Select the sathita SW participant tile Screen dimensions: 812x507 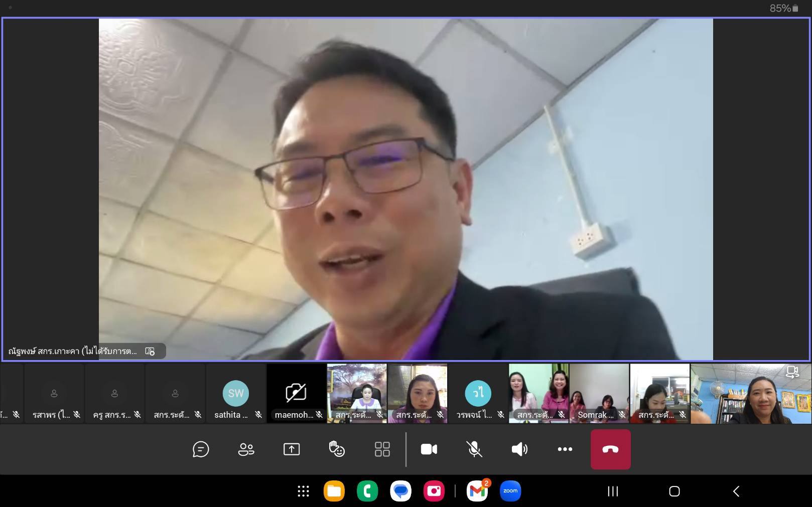[x=236, y=394]
